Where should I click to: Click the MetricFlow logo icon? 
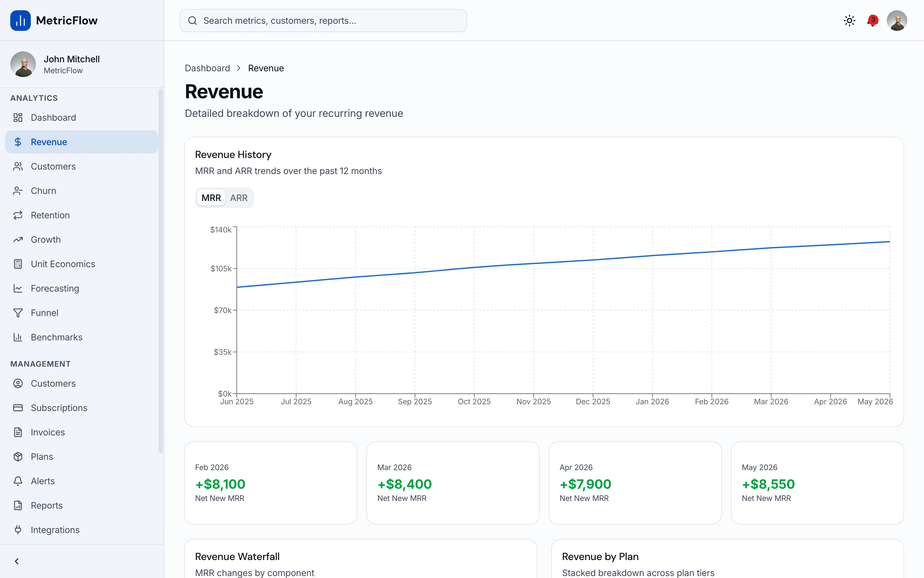pyautogui.click(x=20, y=20)
